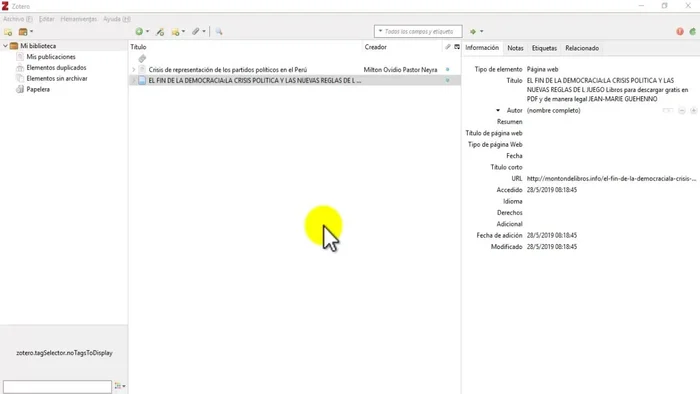Change item type Página web value
The image size is (700, 394).
(542, 69)
